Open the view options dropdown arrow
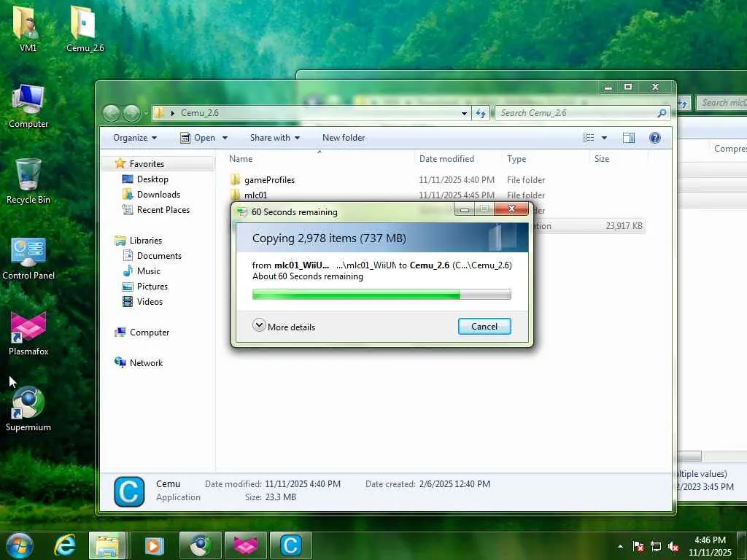 coord(604,138)
